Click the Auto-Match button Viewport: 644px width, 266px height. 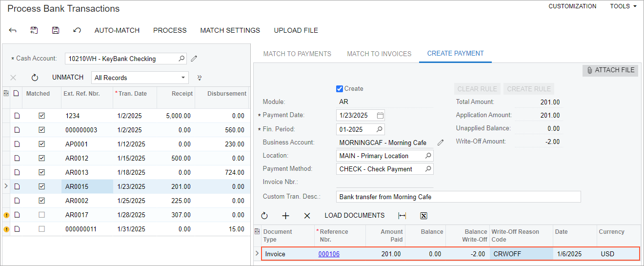pyautogui.click(x=117, y=30)
